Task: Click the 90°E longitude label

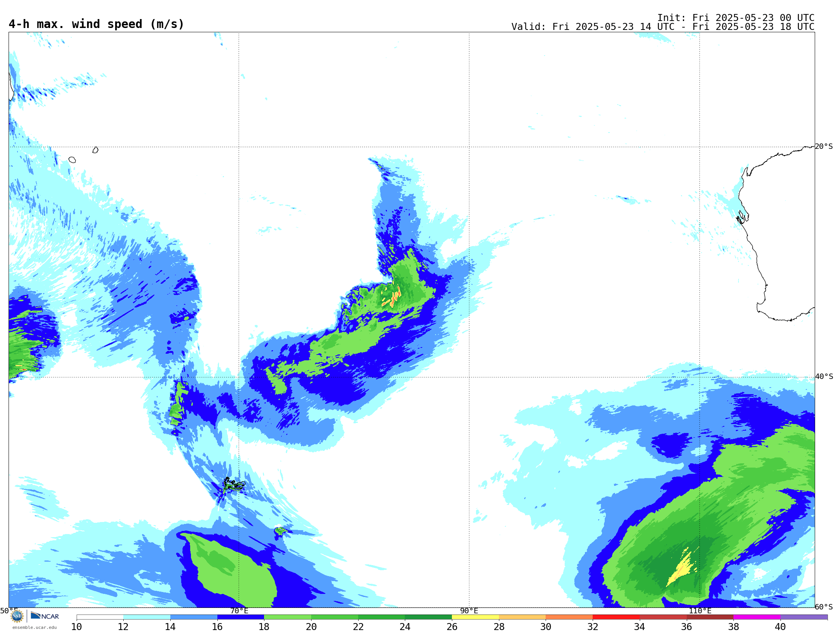Action: (469, 611)
